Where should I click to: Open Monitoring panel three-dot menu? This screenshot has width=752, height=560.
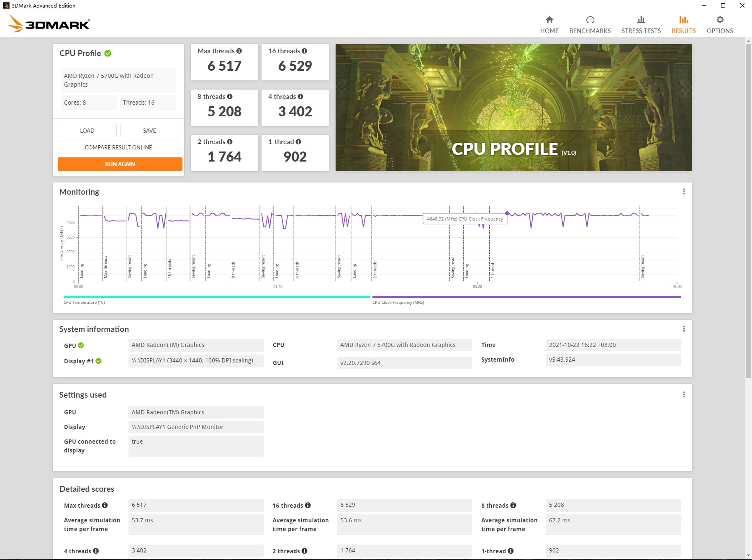[684, 192]
